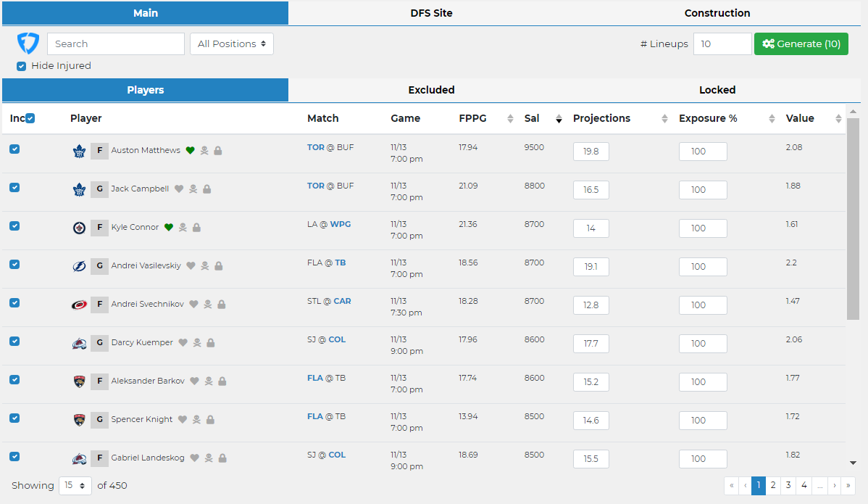Click the player Search input field

(x=116, y=44)
